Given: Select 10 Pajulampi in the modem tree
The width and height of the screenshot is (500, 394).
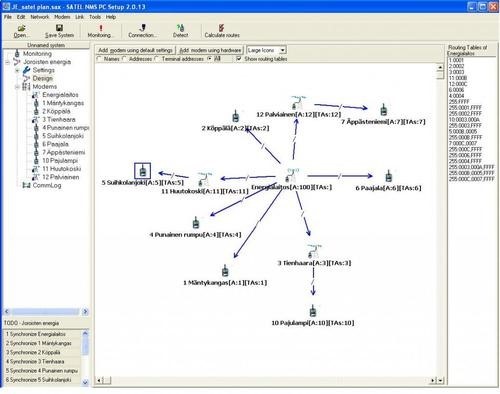Looking at the screenshot, I should (x=60, y=160).
